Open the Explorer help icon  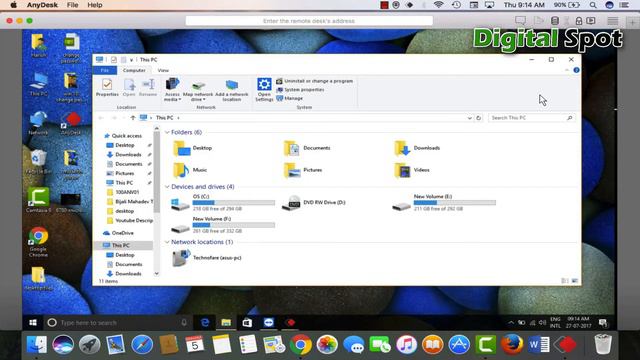pos(576,70)
